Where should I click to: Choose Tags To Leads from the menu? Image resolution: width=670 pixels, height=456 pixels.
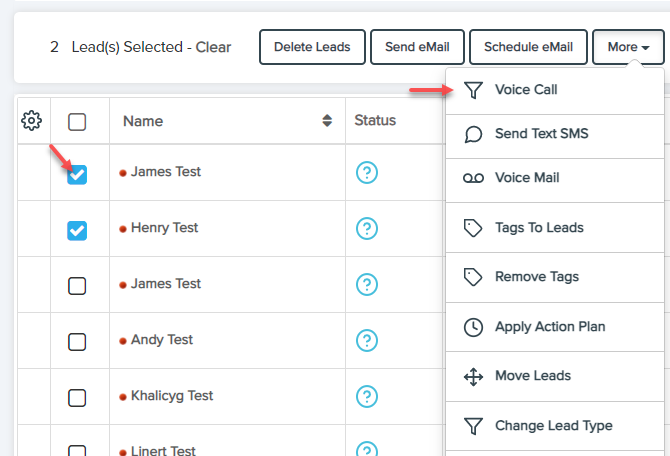539,228
